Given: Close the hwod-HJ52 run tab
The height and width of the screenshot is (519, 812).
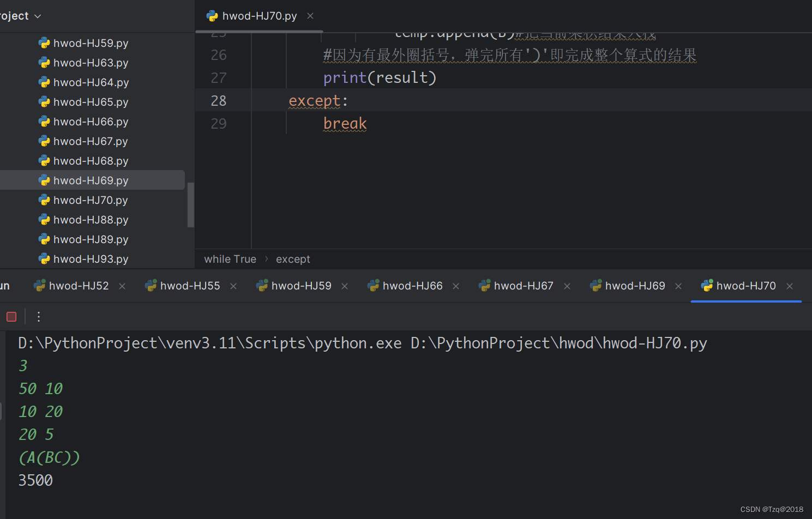Looking at the screenshot, I should (122, 286).
